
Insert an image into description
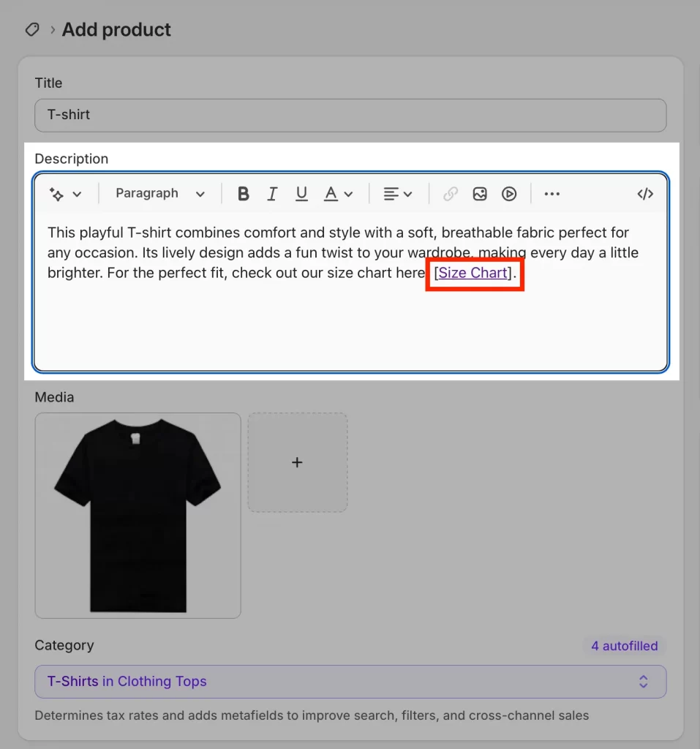pos(480,193)
